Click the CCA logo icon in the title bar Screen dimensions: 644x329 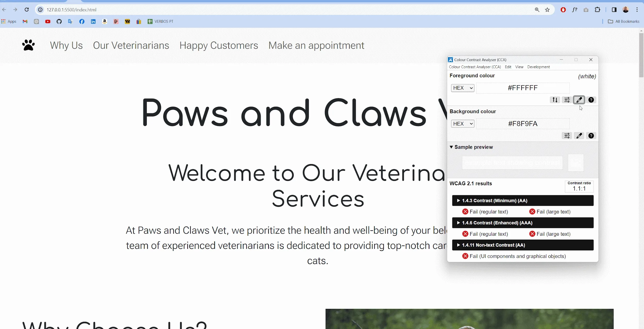(450, 59)
